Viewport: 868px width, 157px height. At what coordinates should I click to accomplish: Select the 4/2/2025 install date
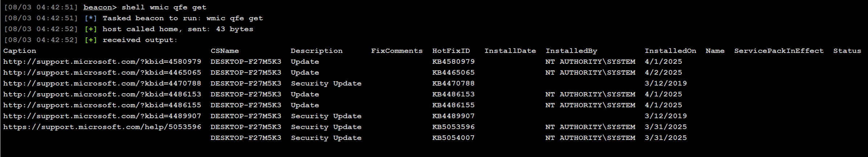coord(663,73)
